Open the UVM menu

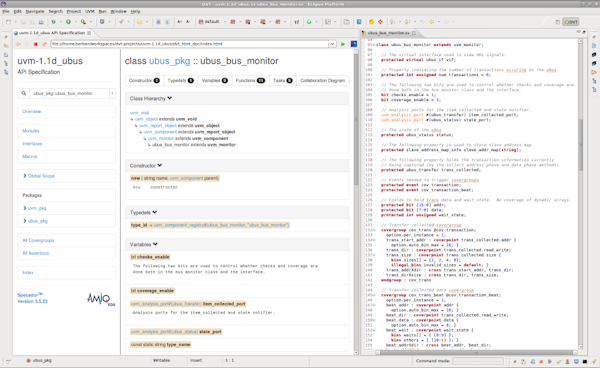pos(90,11)
